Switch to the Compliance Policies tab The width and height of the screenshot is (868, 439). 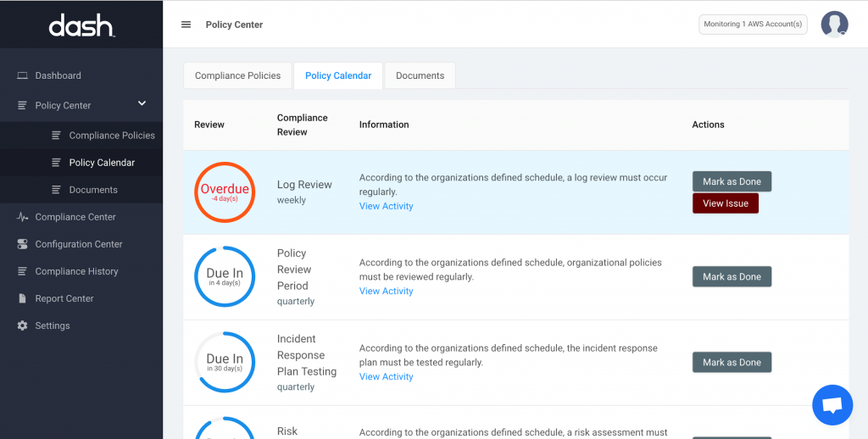pyautogui.click(x=237, y=75)
